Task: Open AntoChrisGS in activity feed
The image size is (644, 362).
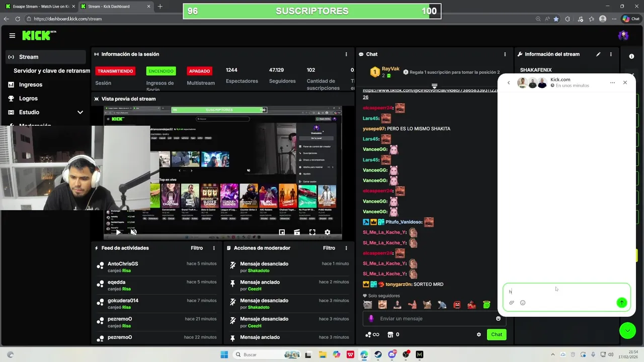Action: click(123, 264)
